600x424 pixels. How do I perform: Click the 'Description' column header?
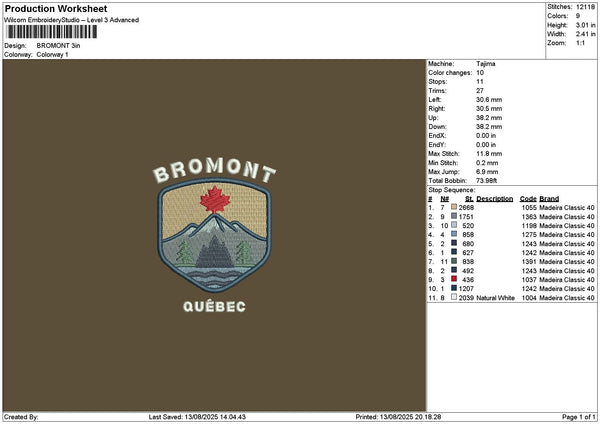coord(495,199)
